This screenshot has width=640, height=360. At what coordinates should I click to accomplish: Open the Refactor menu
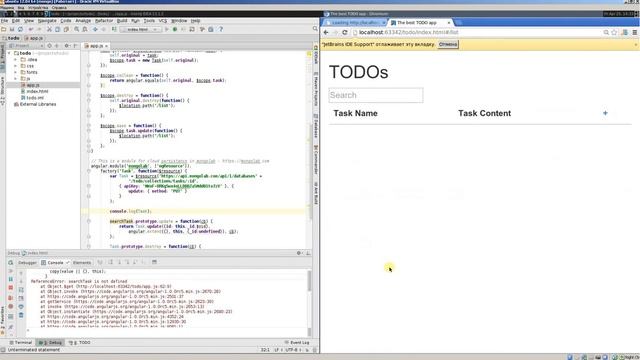coord(104,21)
